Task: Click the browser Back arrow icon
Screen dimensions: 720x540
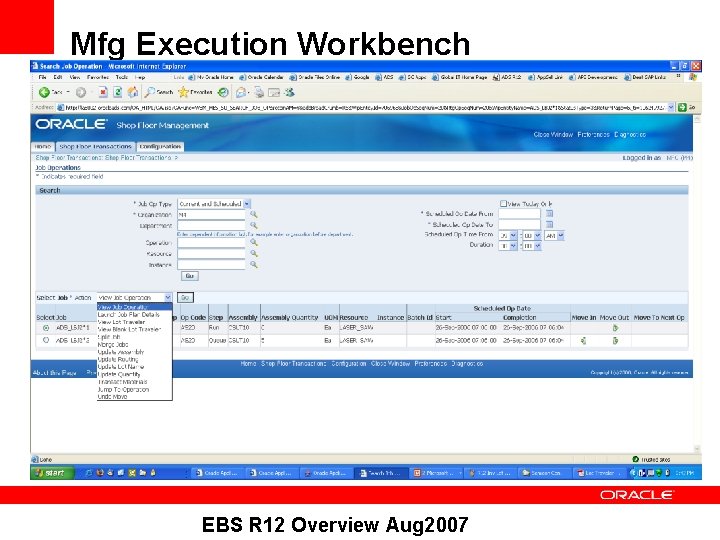Action: (44, 93)
